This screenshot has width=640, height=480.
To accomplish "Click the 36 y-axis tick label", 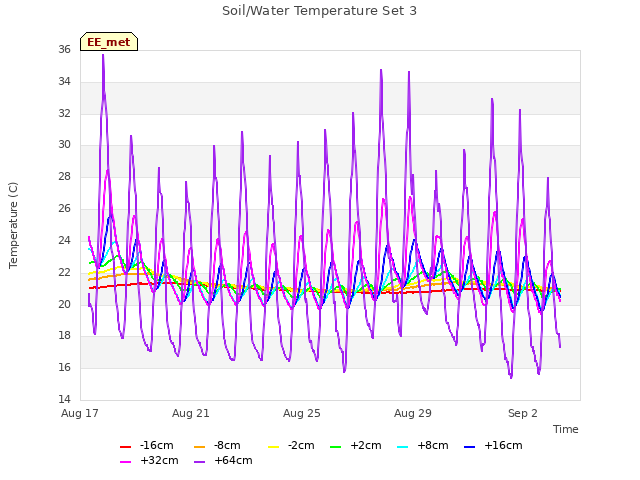I will point(64,49).
